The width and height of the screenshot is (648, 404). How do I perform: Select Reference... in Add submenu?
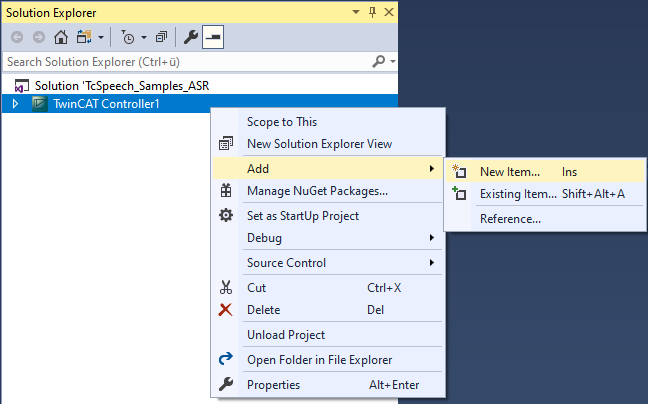[x=510, y=219]
